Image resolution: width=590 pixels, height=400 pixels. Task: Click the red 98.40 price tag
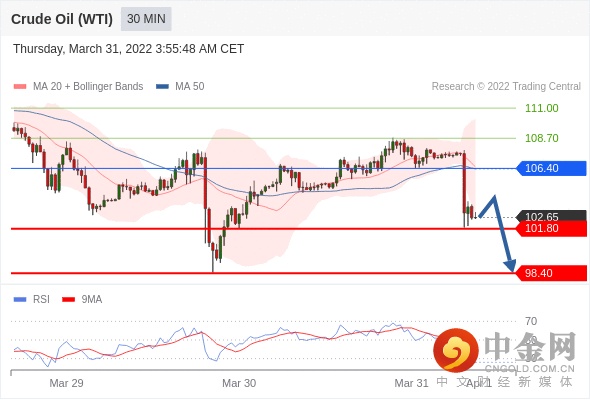click(551, 273)
